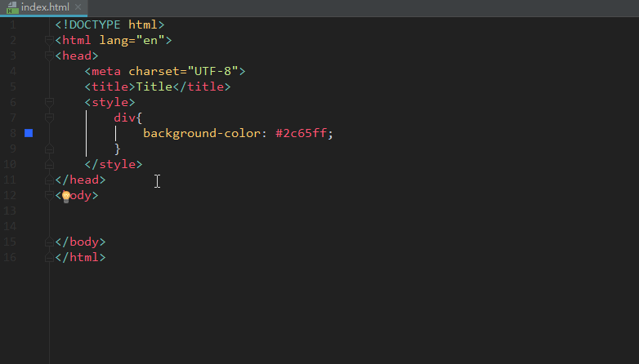Click fold end marker at closing style tag
Viewport: 639px width, 364px height.
click(49, 165)
